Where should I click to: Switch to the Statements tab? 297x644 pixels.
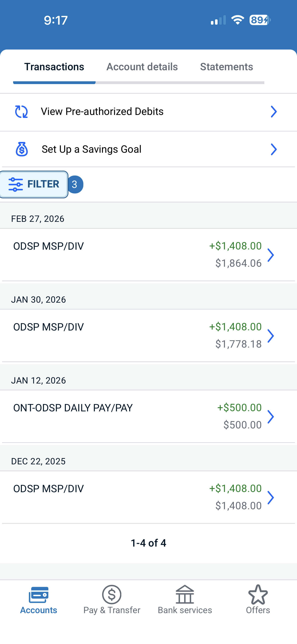click(x=227, y=67)
